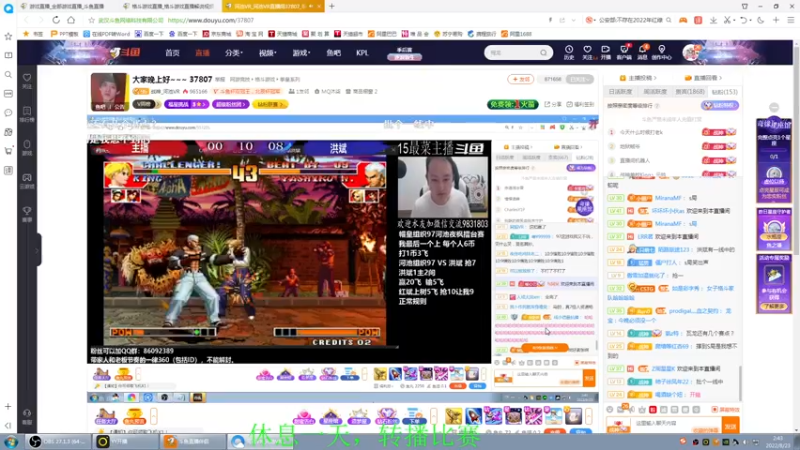The image size is (800, 450).
Task: Open Douyu creator center icon
Action: (662, 52)
